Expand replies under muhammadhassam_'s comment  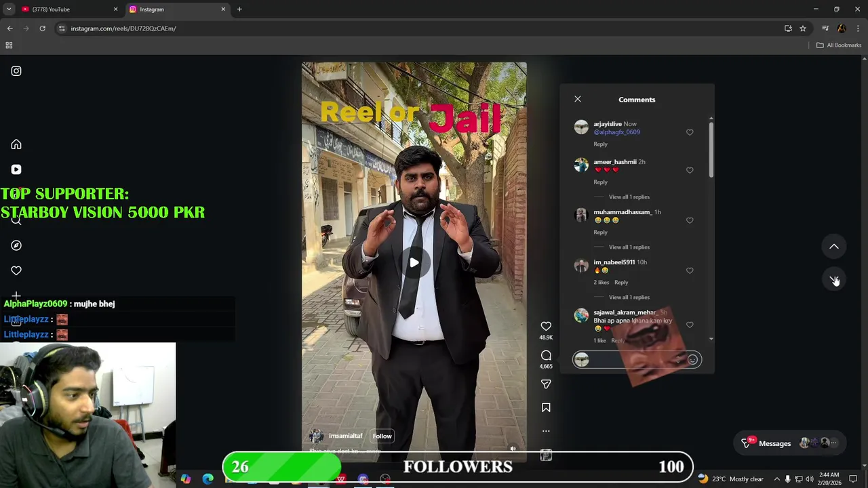point(629,247)
